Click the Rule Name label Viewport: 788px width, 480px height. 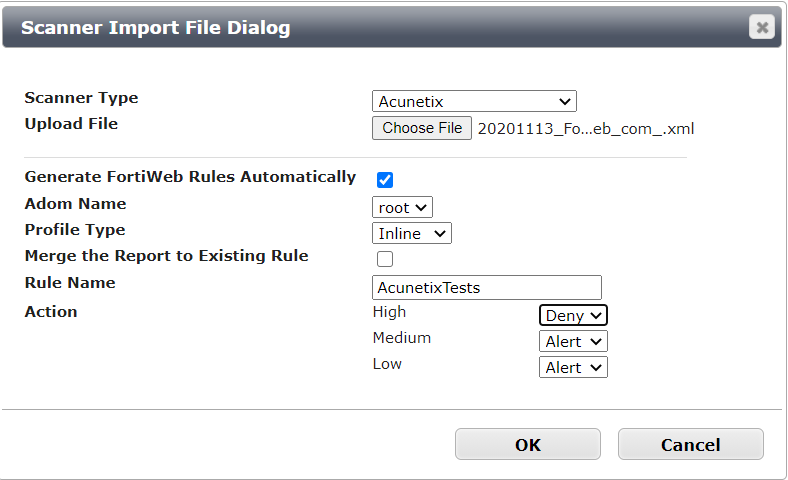pyautogui.click(x=70, y=282)
